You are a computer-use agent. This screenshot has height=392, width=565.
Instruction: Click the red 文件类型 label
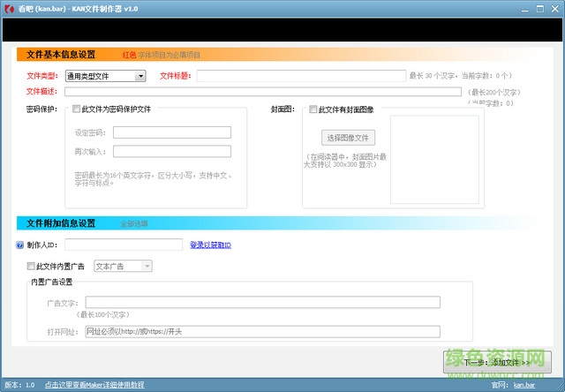tap(42, 76)
